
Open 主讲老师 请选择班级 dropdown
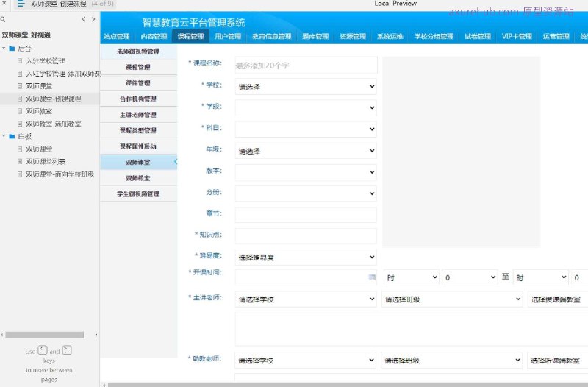452,299
